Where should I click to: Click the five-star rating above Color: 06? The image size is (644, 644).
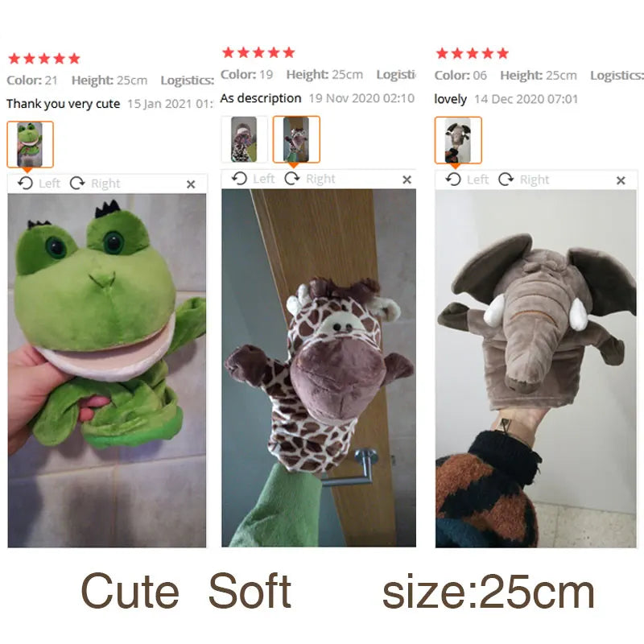473,53
